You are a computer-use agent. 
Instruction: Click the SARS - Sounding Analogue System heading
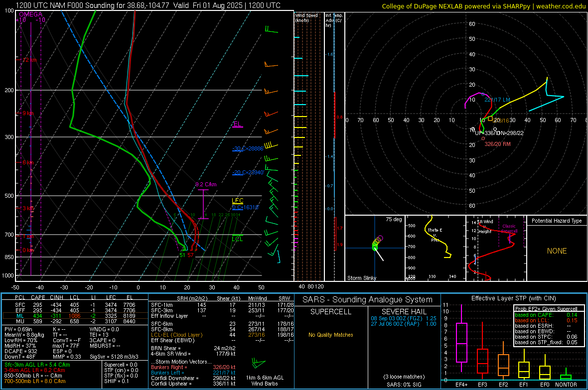(368, 300)
